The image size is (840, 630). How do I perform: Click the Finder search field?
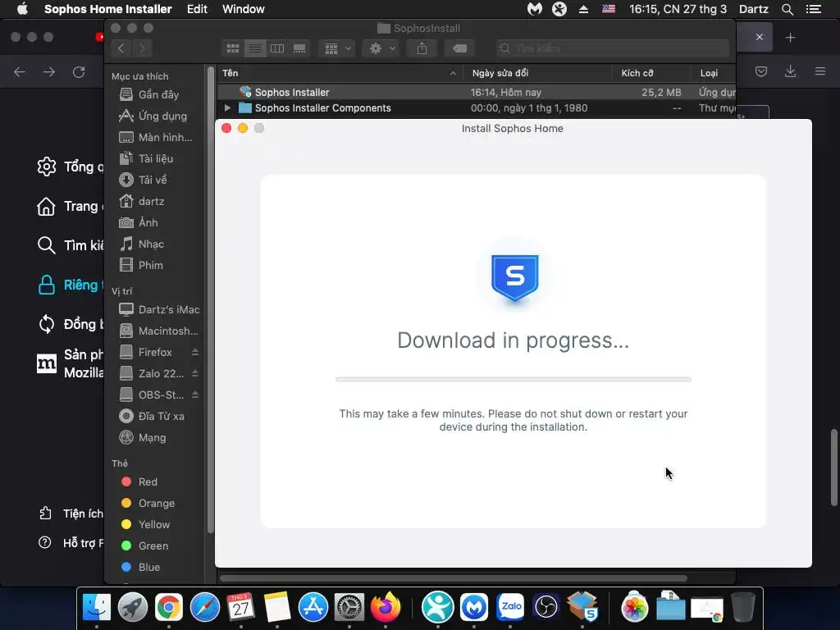click(x=612, y=48)
